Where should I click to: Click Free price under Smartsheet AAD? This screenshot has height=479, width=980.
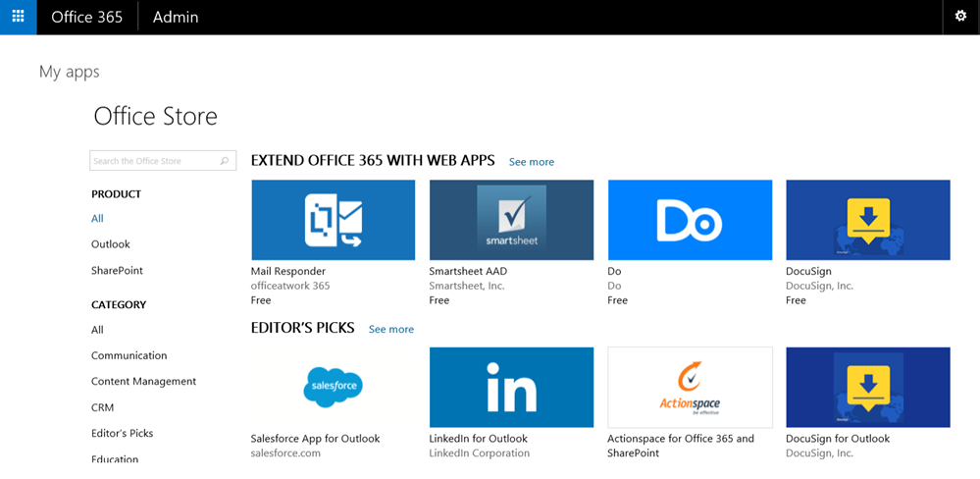point(439,300)
